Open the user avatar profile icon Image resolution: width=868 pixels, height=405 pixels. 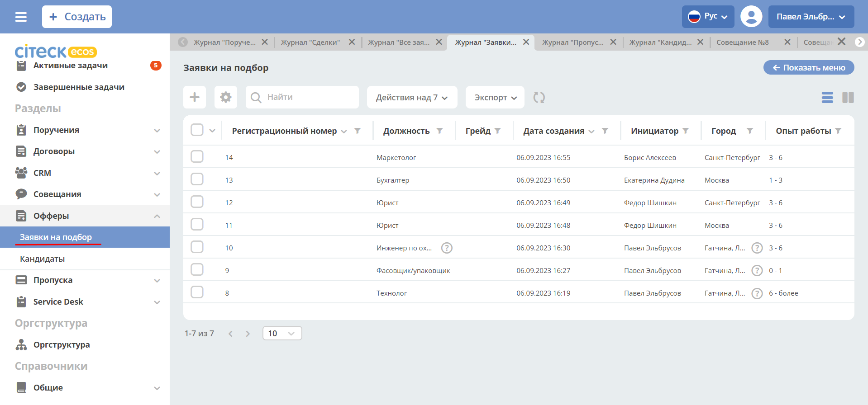point(751,17)
